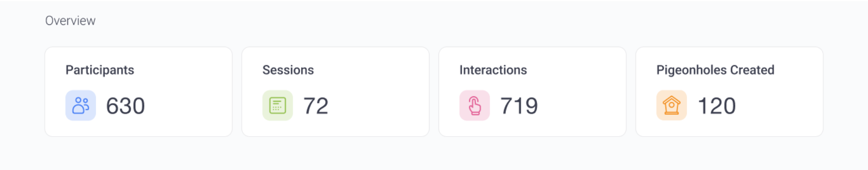
Task: Click the green Sessions list icon
Action: (278, 105)
